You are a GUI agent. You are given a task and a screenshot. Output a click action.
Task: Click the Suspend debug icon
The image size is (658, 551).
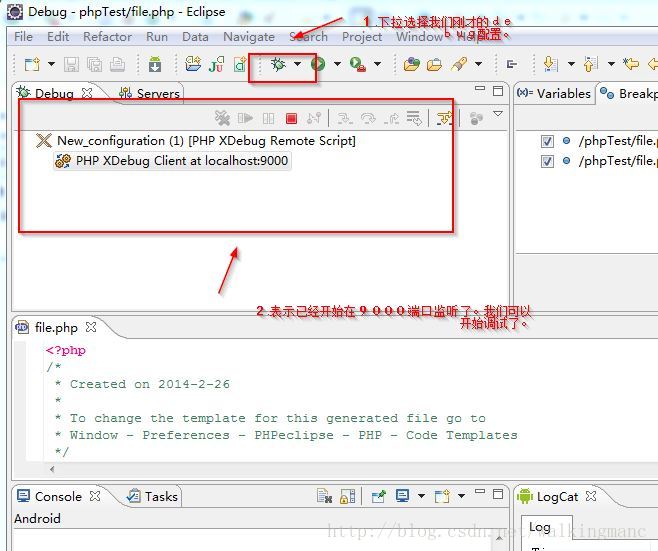click(268, 118)
